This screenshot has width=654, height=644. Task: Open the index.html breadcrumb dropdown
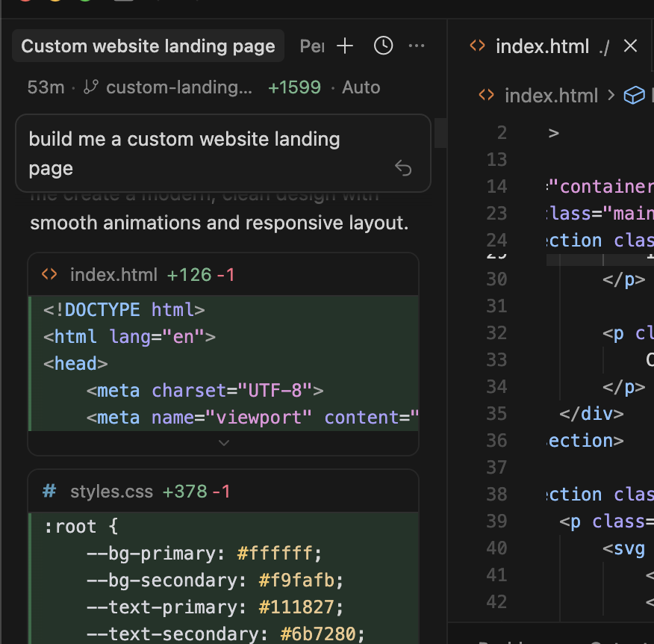(x=551, y=96)
